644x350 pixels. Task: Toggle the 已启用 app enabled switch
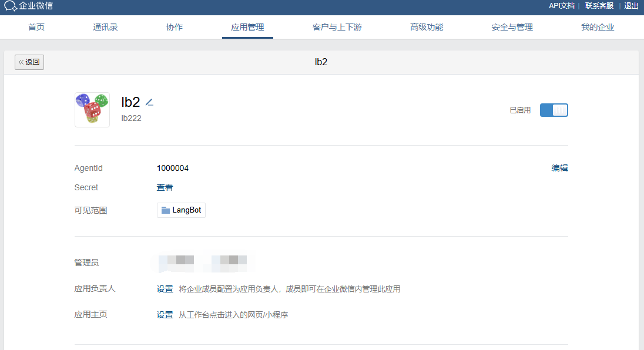[x=554, y=110]
